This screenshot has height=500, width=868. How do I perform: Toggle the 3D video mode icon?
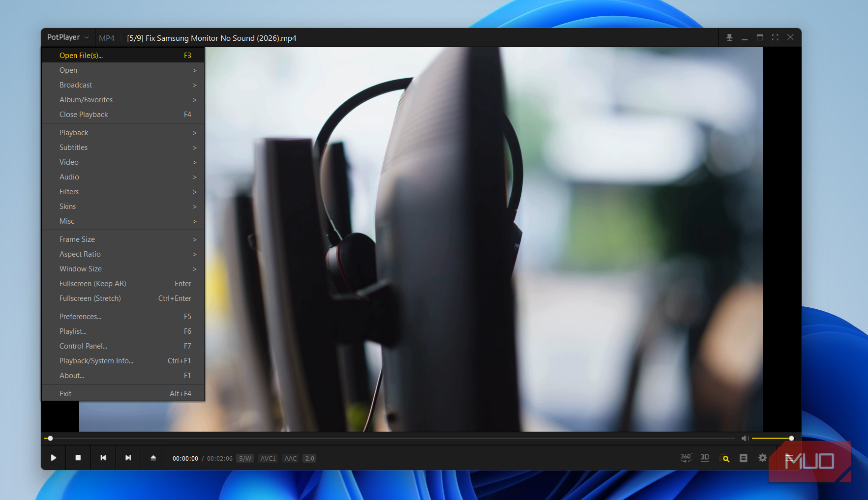point(705,458)
